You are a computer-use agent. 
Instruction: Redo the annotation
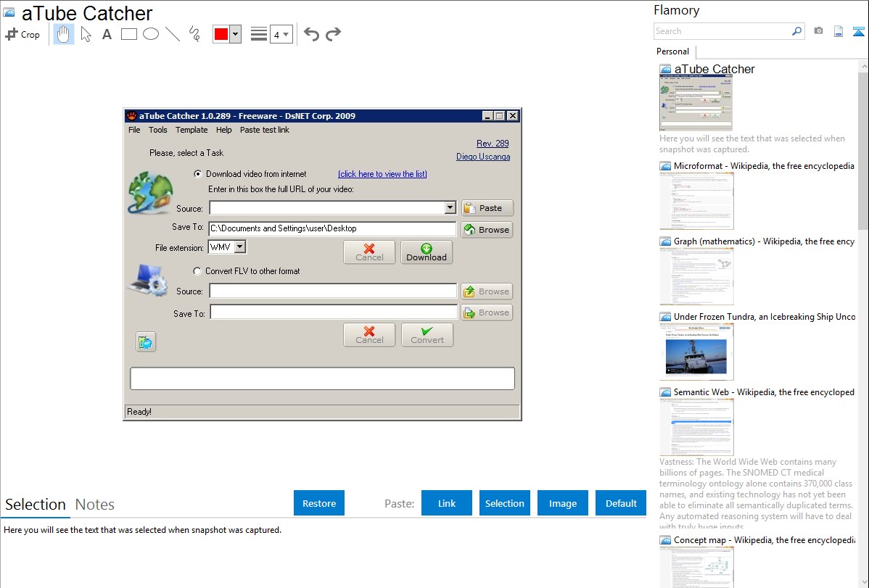(333, 34)
